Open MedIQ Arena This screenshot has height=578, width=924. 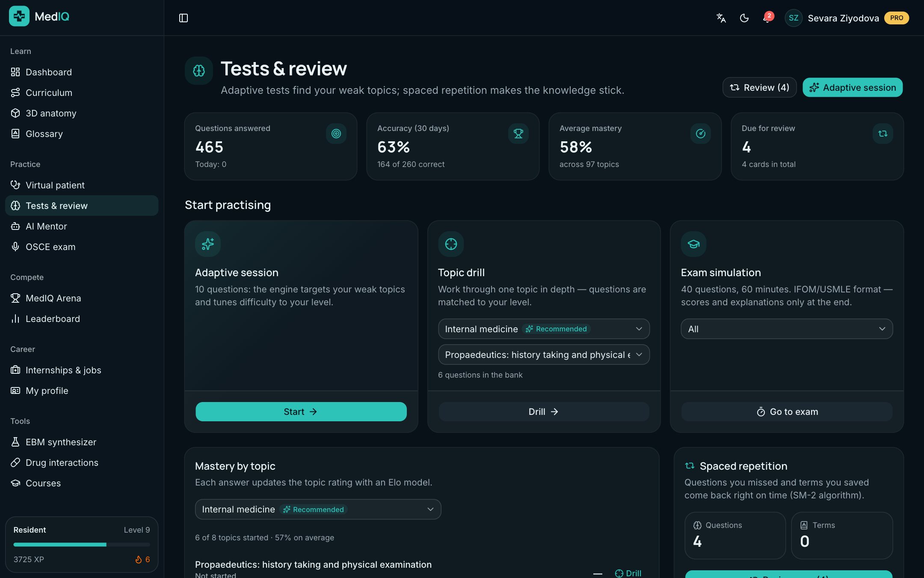click(x=82, y=298)
